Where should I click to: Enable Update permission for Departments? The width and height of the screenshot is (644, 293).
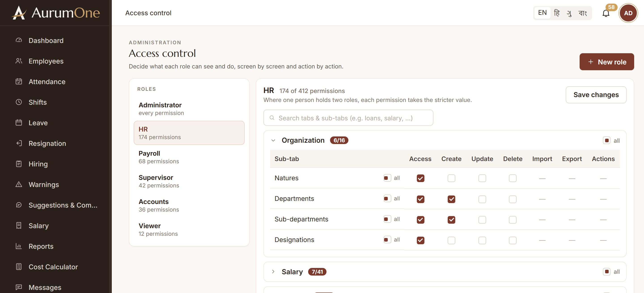[x=482, y=199]
